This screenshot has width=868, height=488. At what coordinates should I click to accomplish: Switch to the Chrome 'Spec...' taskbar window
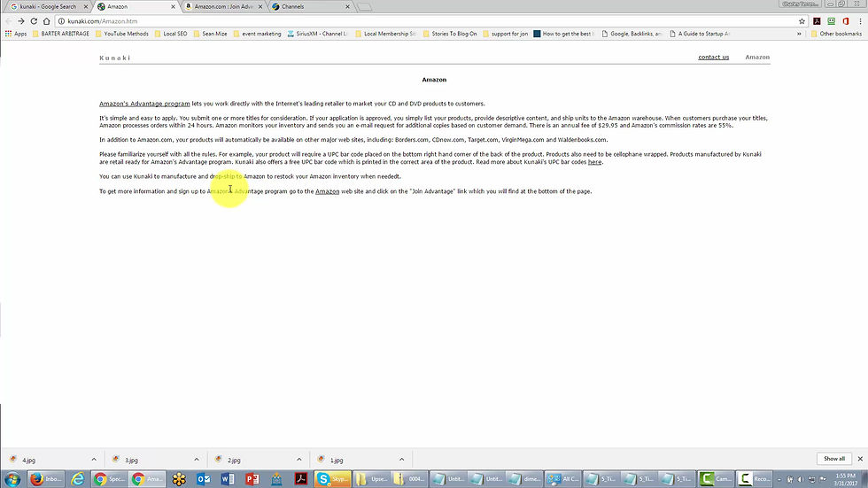(109, 478)
